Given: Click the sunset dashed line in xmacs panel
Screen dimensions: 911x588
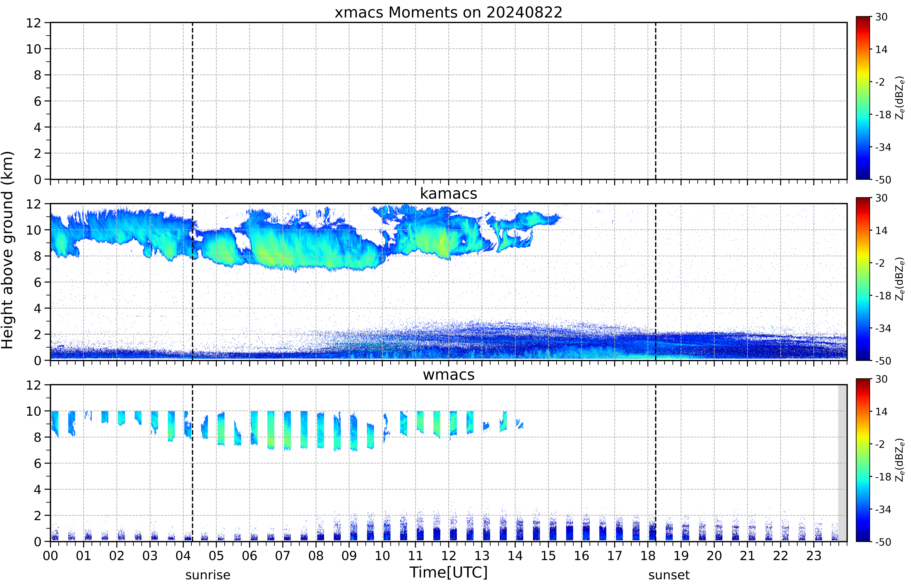Looking at the screenshot, I should [x=656, y=101].
